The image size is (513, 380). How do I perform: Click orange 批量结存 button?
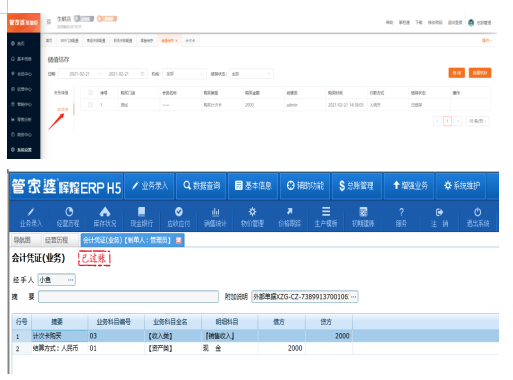coord(480,73)
